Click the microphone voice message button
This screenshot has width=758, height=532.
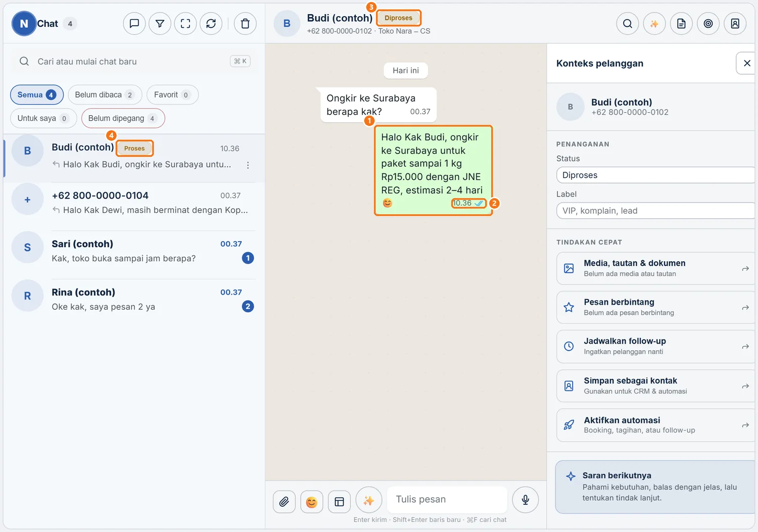[526, 500]
